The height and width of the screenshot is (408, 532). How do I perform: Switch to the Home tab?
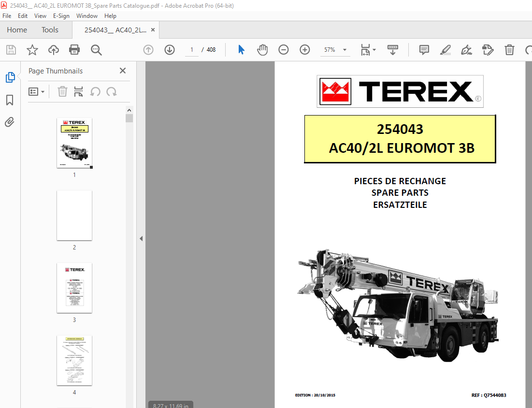[16, 30]
